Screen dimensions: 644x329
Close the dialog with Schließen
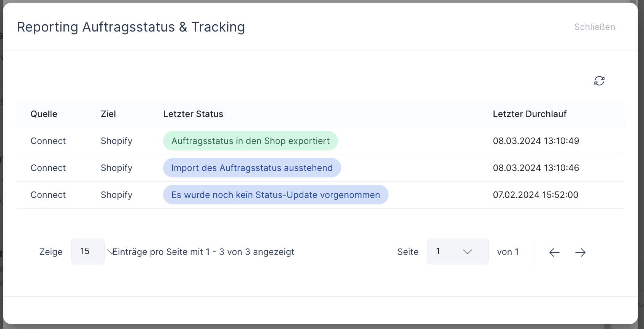click(595, 27)
